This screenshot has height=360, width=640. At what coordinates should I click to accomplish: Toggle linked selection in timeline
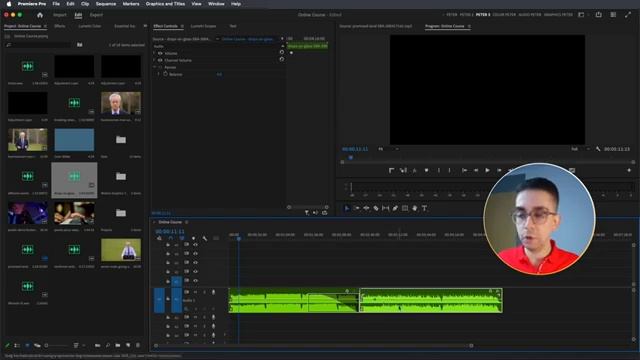[182, 238]
